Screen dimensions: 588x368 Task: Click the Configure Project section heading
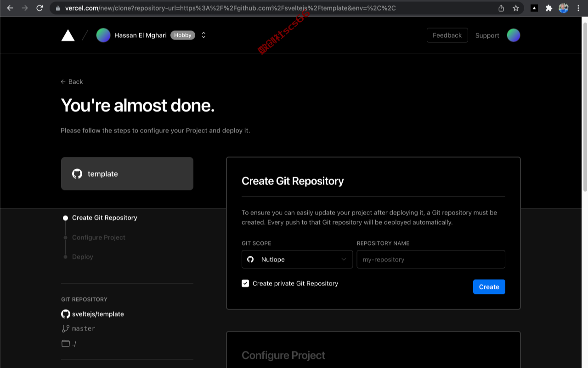(283, 356)
